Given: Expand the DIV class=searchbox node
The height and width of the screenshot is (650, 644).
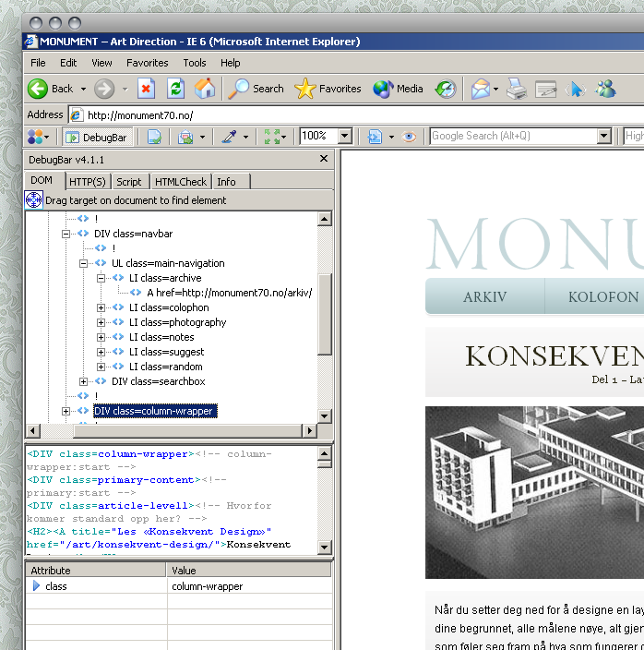Looking at the screenshot, I should (x=83, y=381).
